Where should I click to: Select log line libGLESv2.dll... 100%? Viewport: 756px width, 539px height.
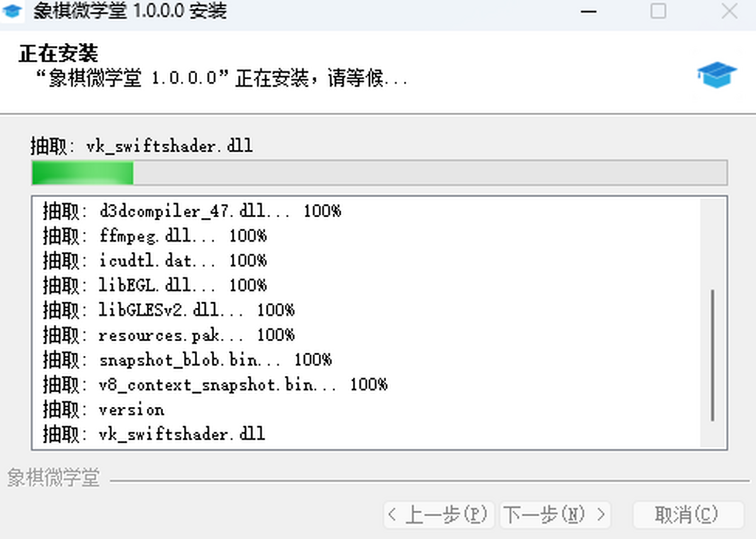(x=169, y=310)
